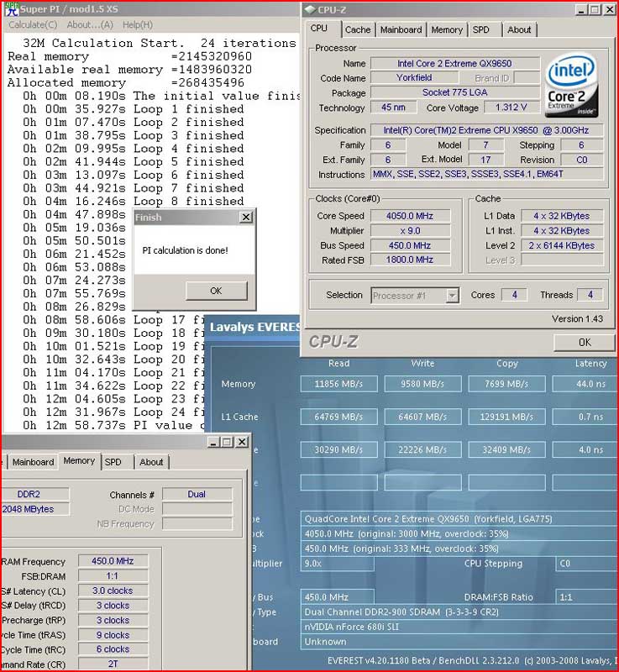Click the Package value Socket 775 LGA

pyautogui.click(x=454, y=92)
